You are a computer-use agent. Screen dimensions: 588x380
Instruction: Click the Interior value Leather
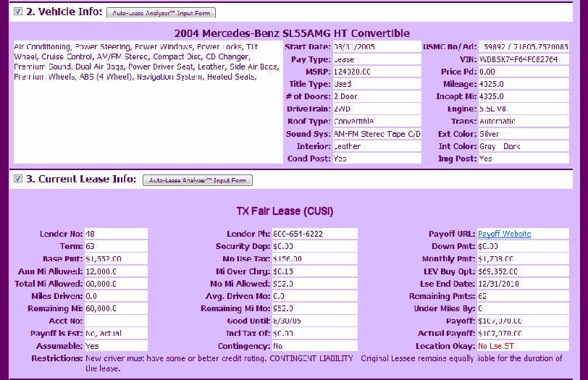tap(377, 146)
